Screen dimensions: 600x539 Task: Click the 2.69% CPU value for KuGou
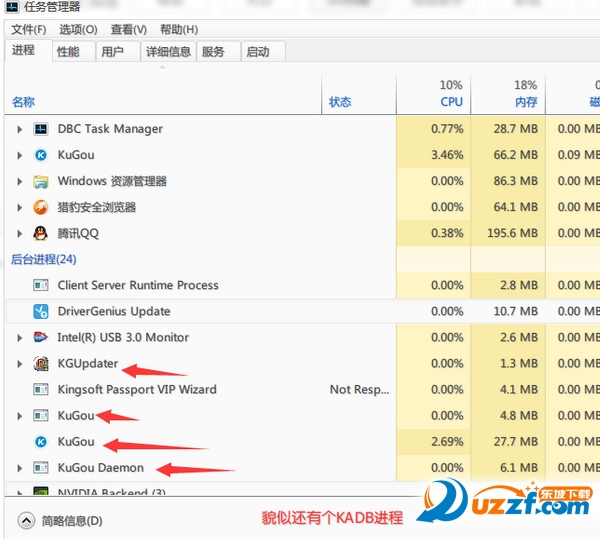[x=447, y=442]
